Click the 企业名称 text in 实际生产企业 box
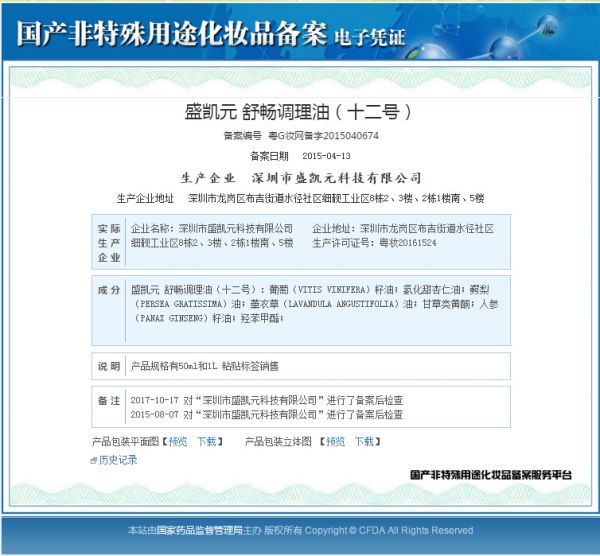 (x=212, y=228)
